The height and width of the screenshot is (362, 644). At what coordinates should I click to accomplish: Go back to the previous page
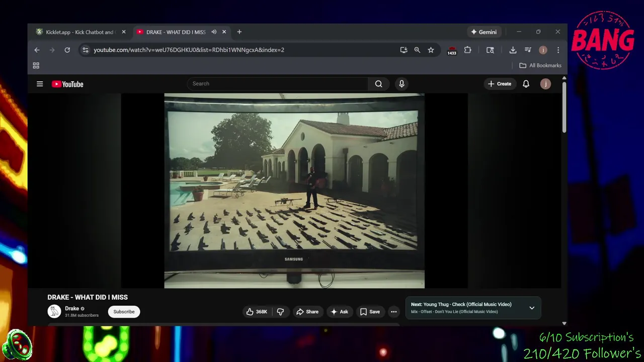click(37, 50)
